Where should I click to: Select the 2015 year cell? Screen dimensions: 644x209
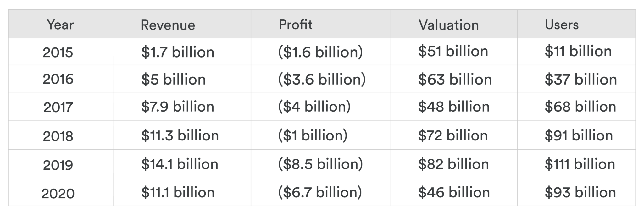pos(58,52)
